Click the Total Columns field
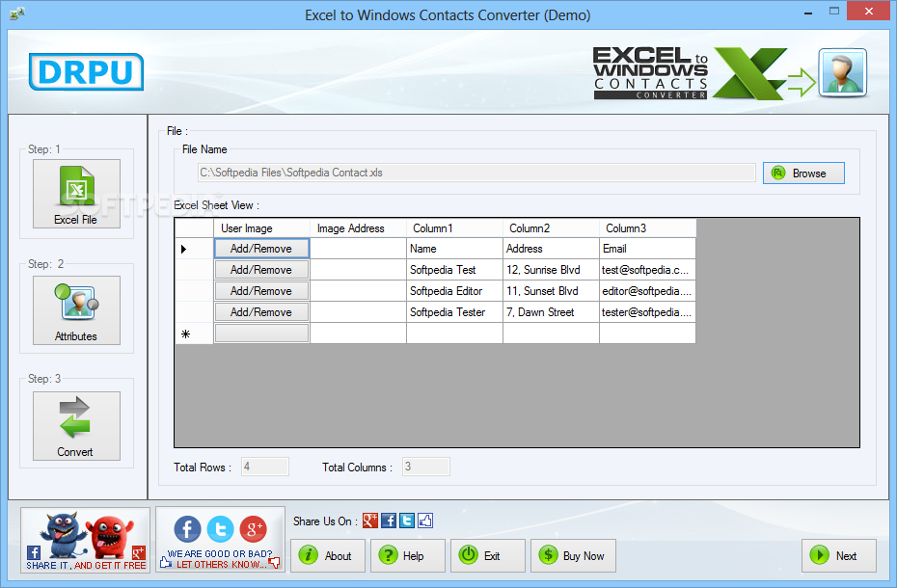Image resolution: width=897 pixels, height=588 pixels. point(426,467)
